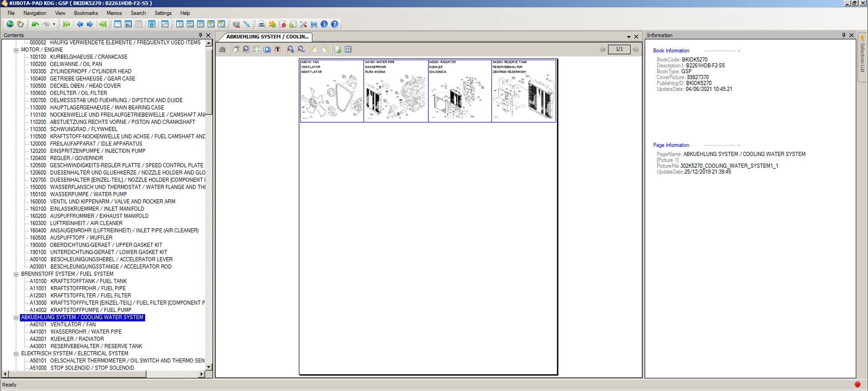Screen dimensions: 868x391
Task: Collapse the MOTOR / ENGINE tree node
Action: tap(16, 50)
